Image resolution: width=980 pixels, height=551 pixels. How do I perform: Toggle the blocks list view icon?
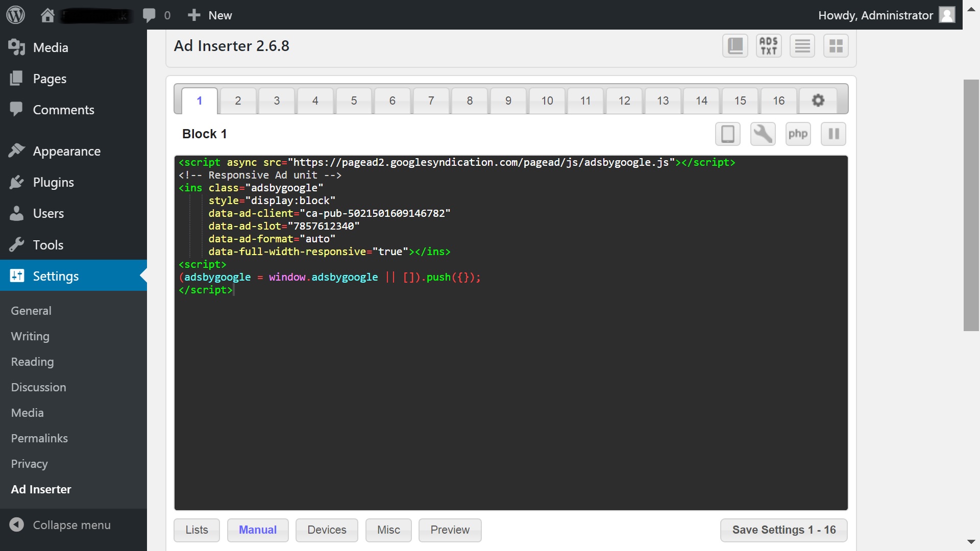tap(802, 46)
